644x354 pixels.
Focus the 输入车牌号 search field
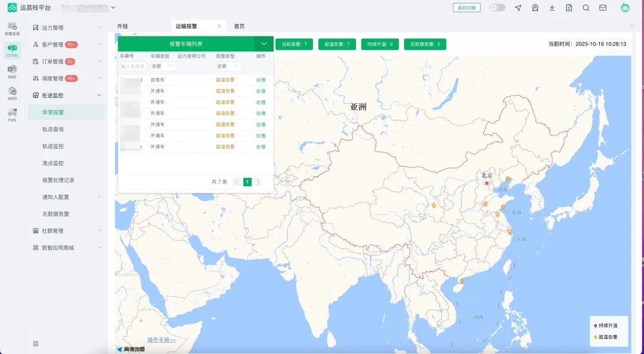pyautogui.click(x=133, y=66)
